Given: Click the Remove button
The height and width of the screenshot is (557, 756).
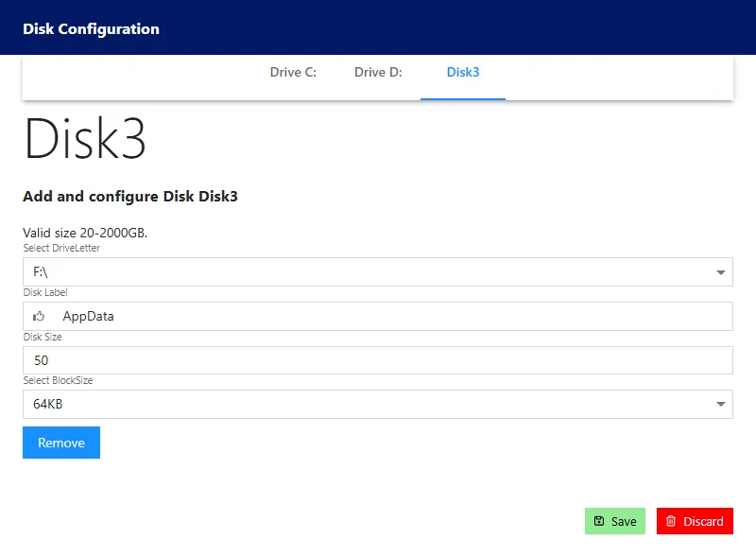Looking at the screenshot, I should [x=60, y=442].
